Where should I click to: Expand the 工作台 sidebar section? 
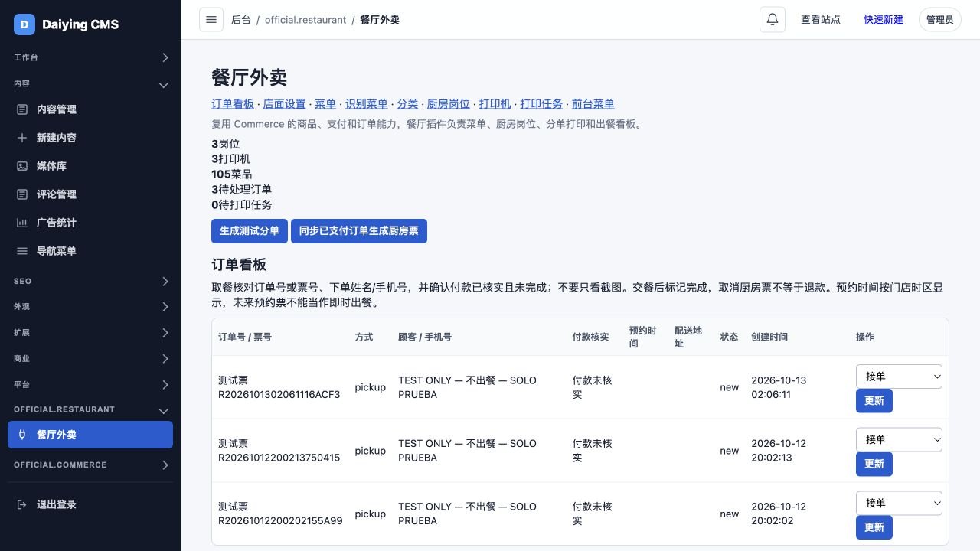[x=90, y=57]
